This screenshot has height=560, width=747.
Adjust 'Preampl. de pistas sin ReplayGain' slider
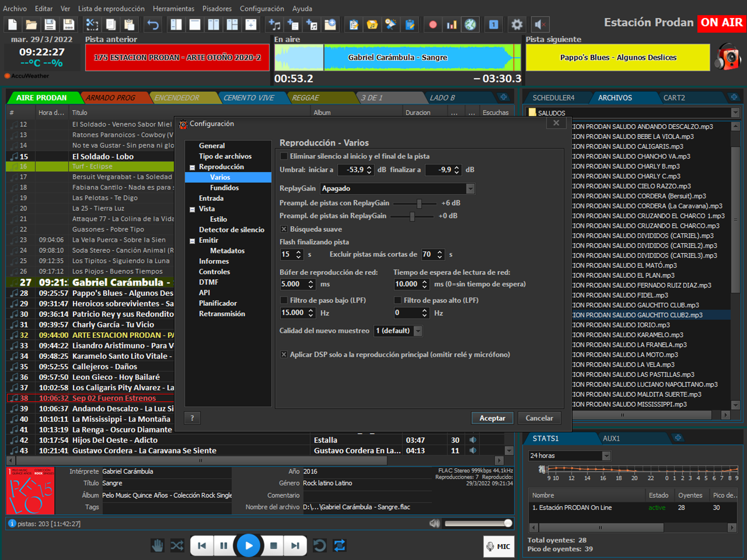tap(412, 216)
